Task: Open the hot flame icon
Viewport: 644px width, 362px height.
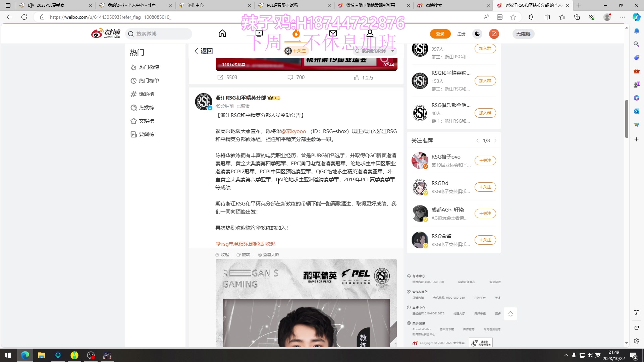Action: [x=296, y=34]
